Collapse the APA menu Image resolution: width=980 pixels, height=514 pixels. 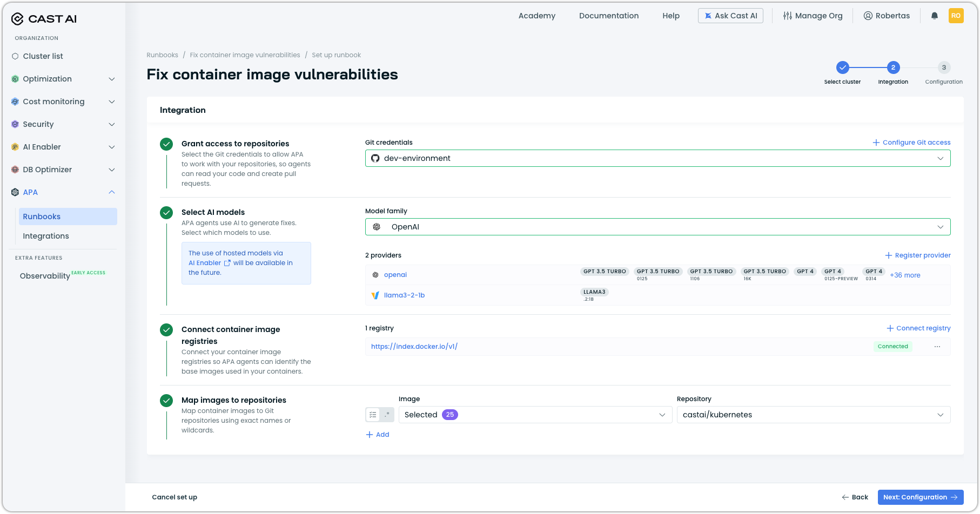click(112, 192)
